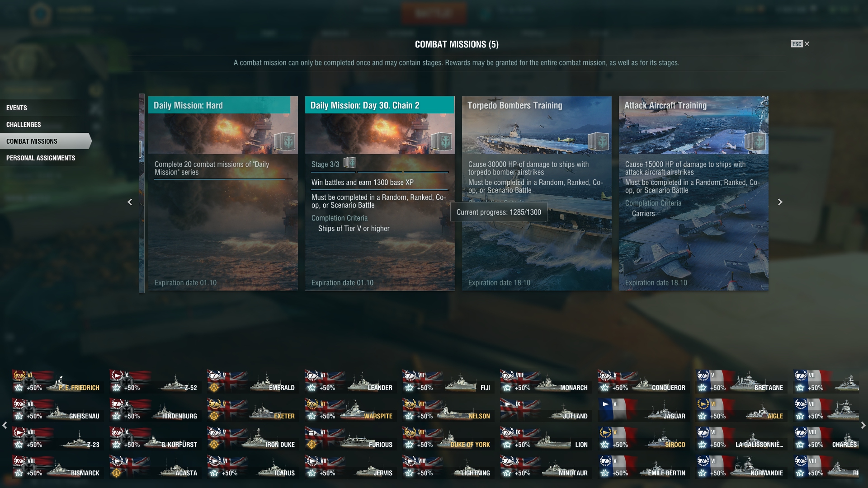Viewport: 868px width, 488px height.
Task: Click the container reward icon next to Stage 3/3
Action: [350, 163]
